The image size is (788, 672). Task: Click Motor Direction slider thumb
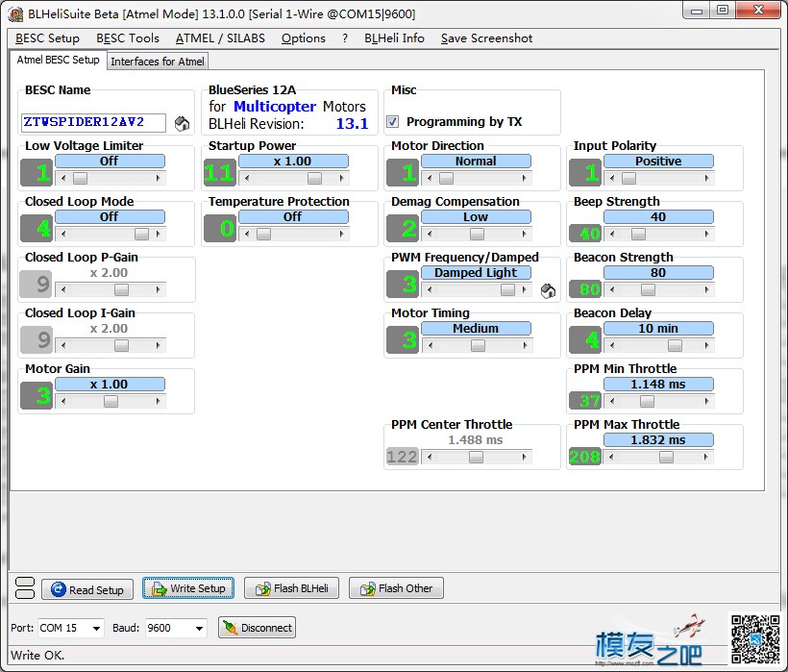point(446,179)
